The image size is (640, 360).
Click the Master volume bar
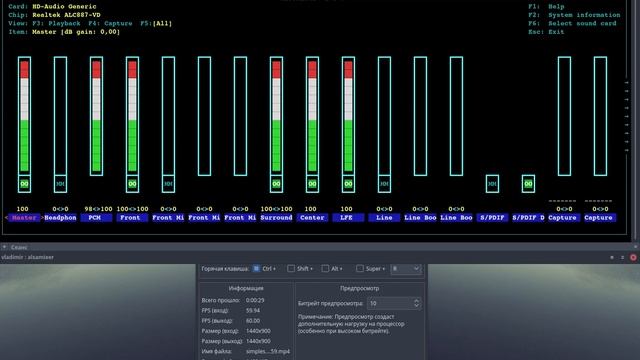24,116
